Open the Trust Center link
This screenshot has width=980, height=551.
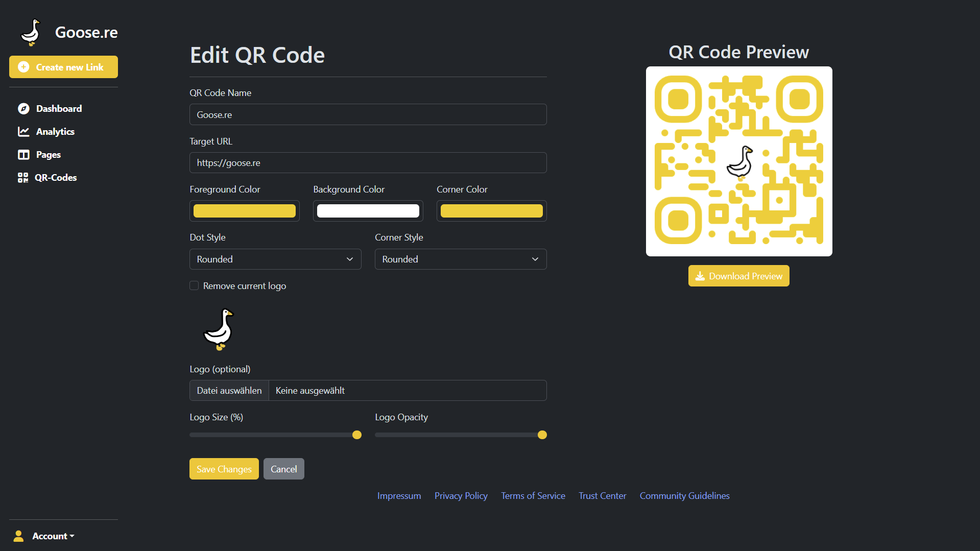click(x=602, y=495)
